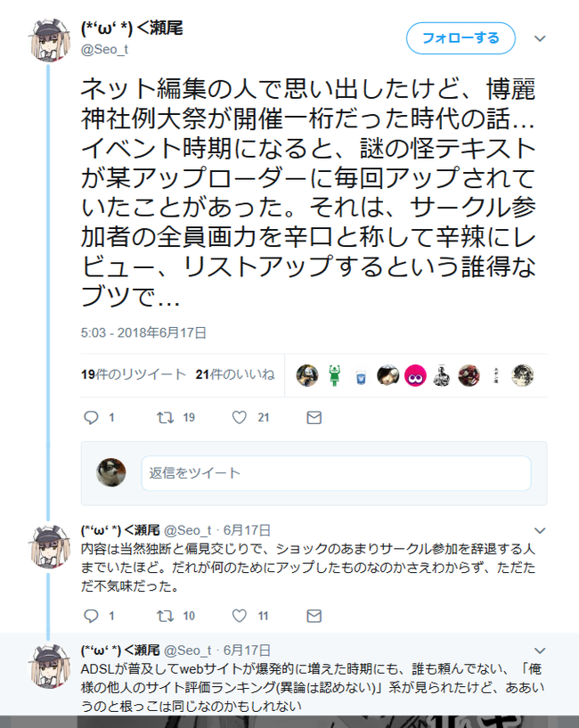Image resolution: width=579 pixels, height=728 pixels.
Task: Like the main tweet with 21 hearts
Action: (x=239, y=417)
